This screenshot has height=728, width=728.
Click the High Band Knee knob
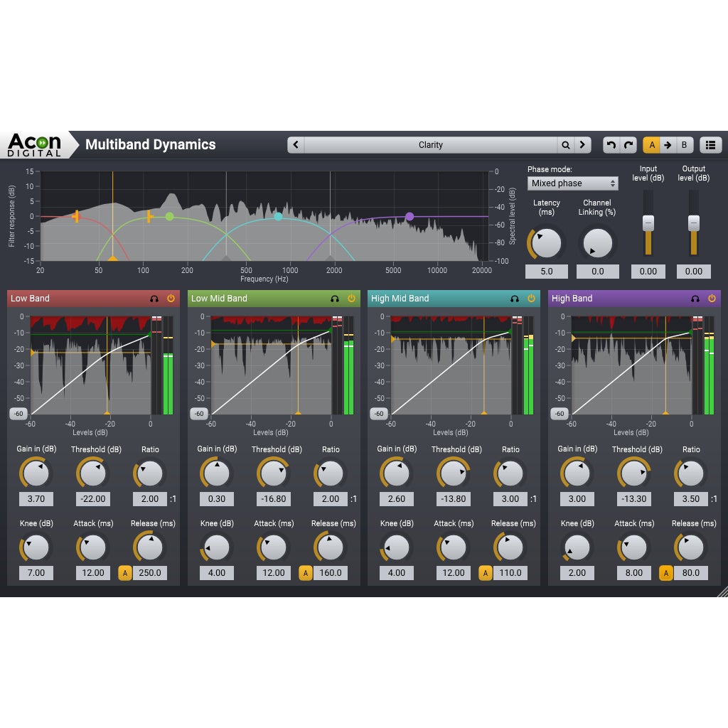[577, 547]
